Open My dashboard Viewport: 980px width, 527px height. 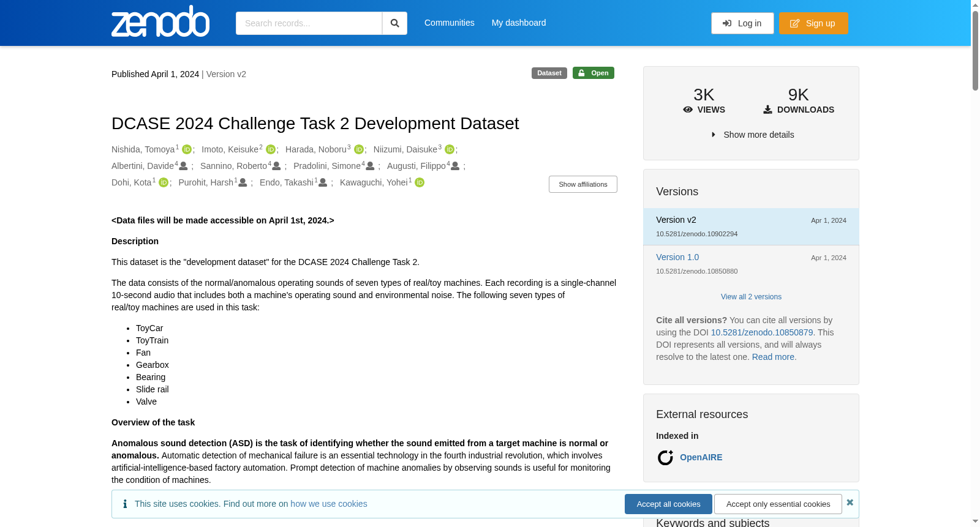519,23
